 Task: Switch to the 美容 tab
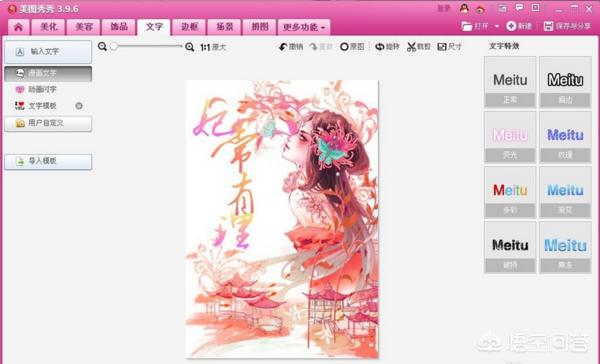pyautogui.click(x=84, y=27)
